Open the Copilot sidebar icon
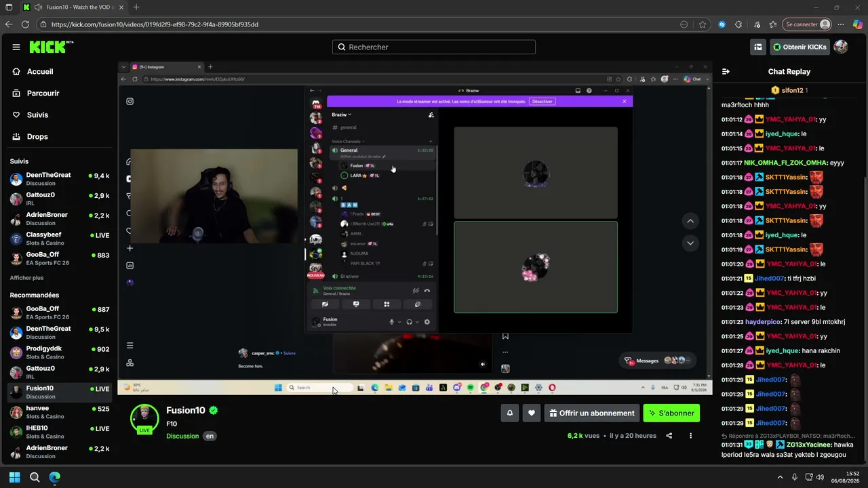The height and width of the screenshot is (488, 868). pos(857,24)
